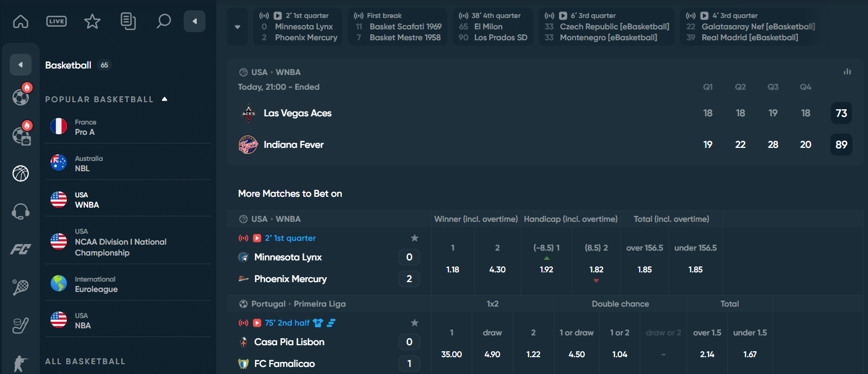This screenshot has height=374, width=868.
Task: Switch to the LIVE tab
Action: [56, 22]
